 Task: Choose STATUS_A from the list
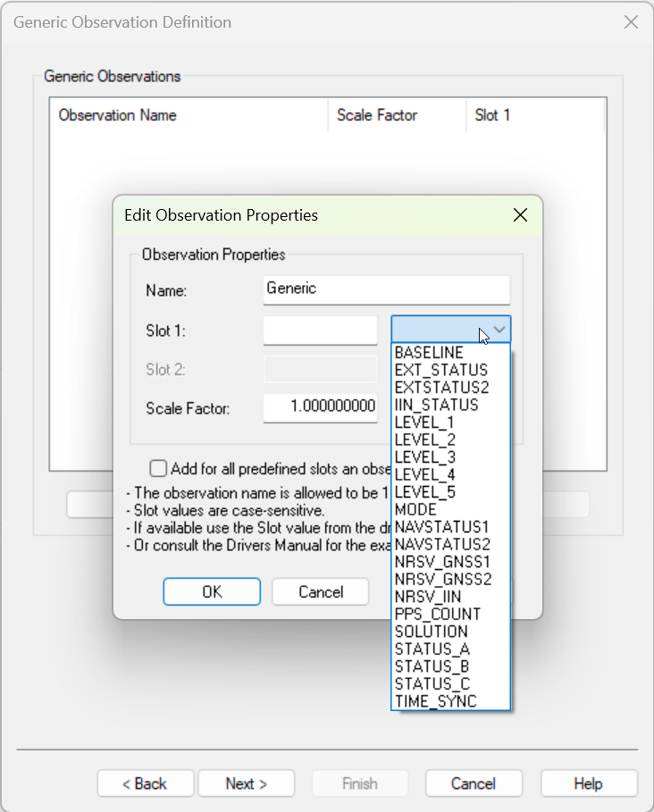pos(450,649)
